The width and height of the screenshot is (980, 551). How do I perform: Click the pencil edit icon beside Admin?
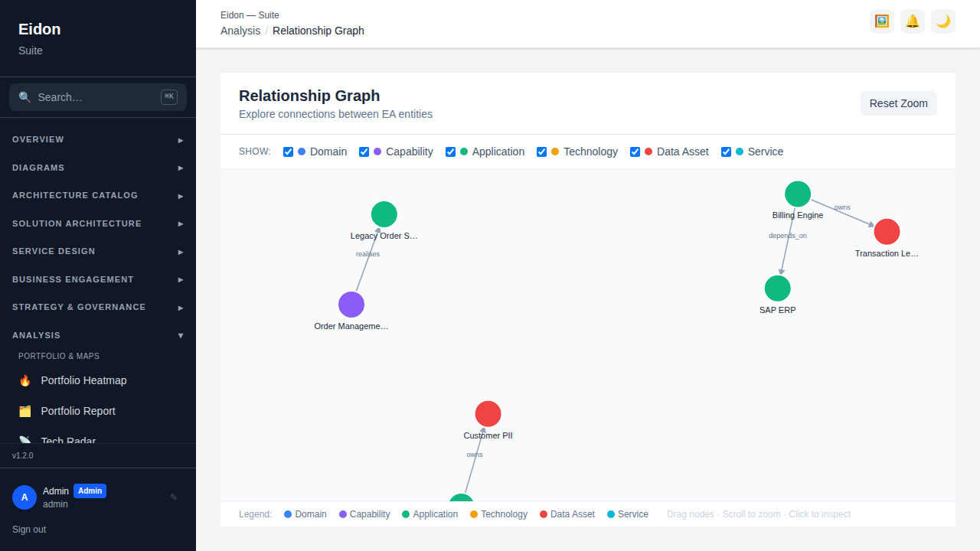[174, 497]
